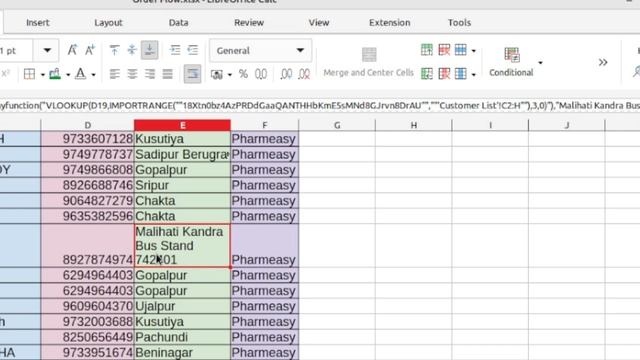Decrease font size with the smaller A icon
Viewport: 640px width, 360px height.
90,50
